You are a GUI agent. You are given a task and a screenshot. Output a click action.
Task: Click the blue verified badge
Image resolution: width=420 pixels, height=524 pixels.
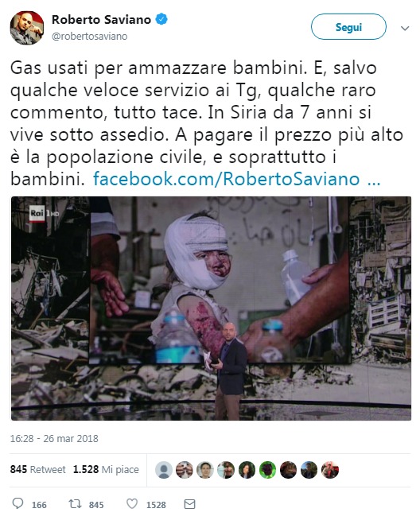tap(161, 19)
